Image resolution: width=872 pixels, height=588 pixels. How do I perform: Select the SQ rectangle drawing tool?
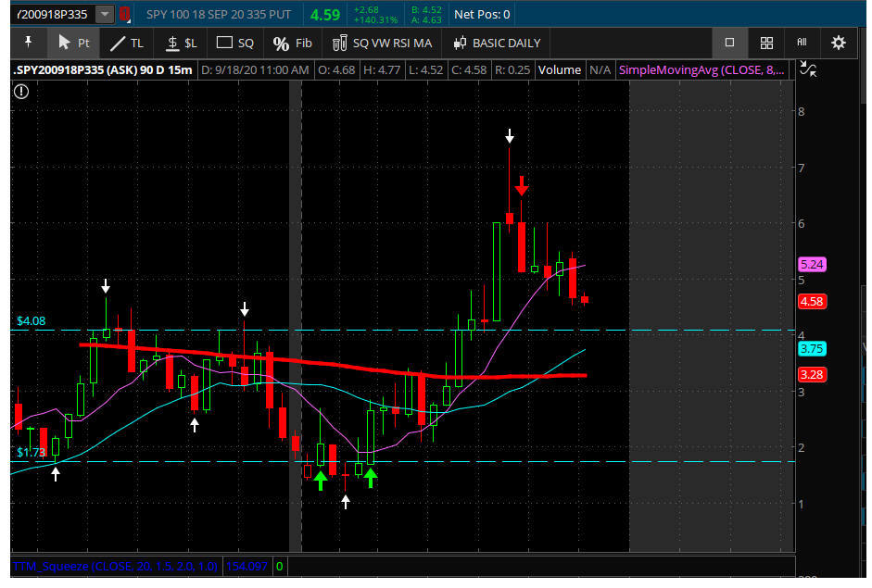tap(235, 43)
